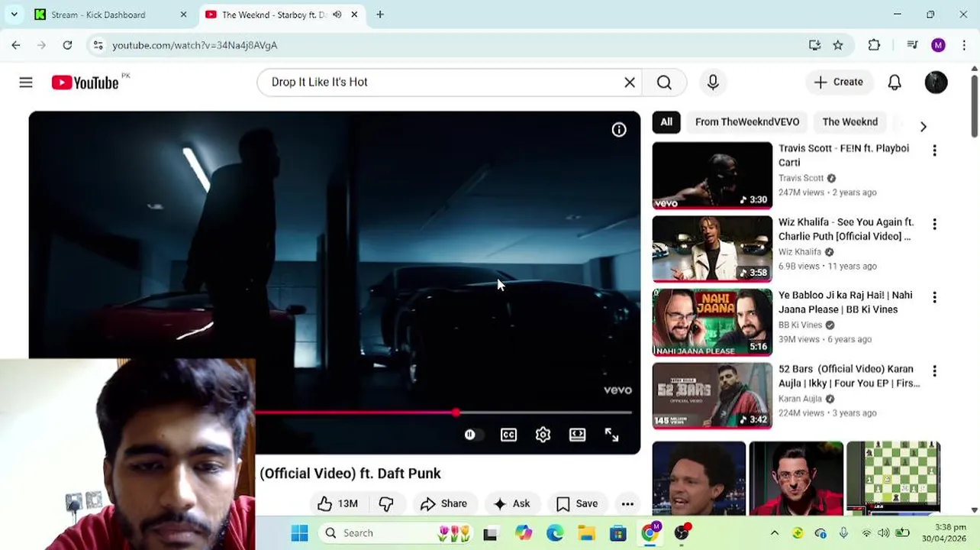Go to the YouTube home logo
Viewport: 980px width, 550px height.
click(85, 82)
